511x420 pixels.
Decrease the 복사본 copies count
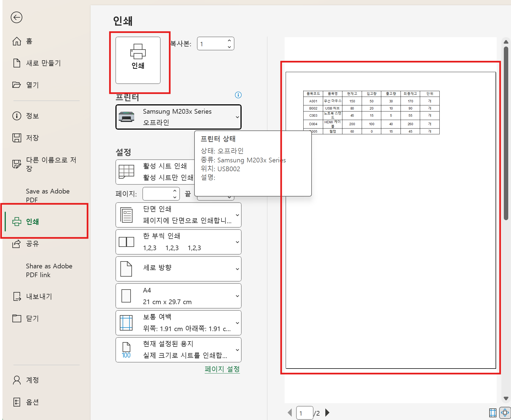click(229, 47)
